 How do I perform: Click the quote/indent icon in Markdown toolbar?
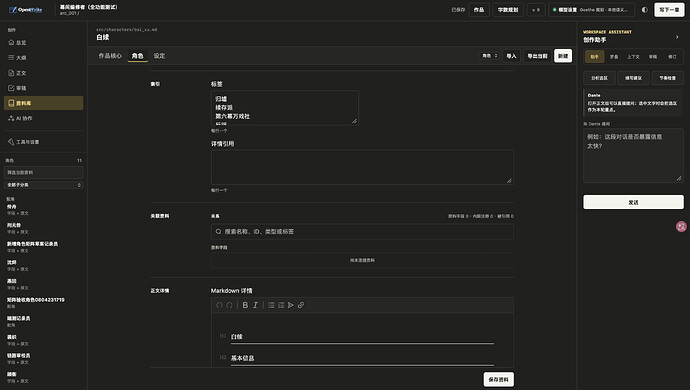pos(291,305)
